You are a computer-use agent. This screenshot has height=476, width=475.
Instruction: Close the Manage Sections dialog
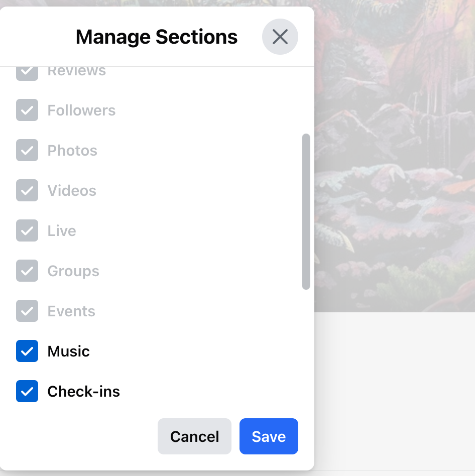280,37
